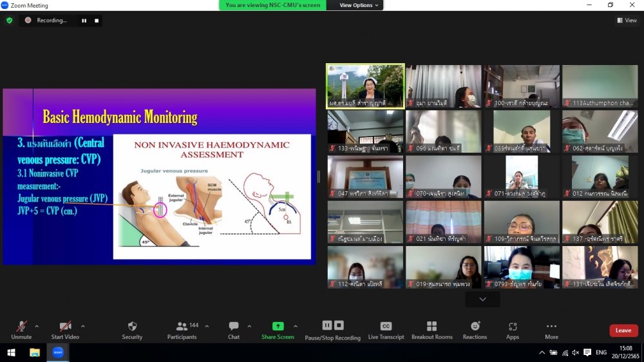Unmute the microphone

pyautogui.click(x=21, y=329)
